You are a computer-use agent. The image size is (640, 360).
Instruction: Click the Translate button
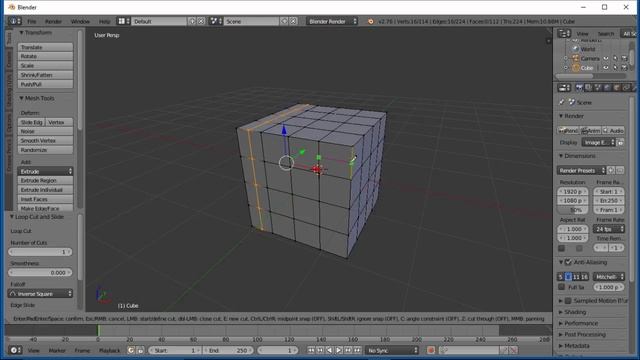[45, 47]
